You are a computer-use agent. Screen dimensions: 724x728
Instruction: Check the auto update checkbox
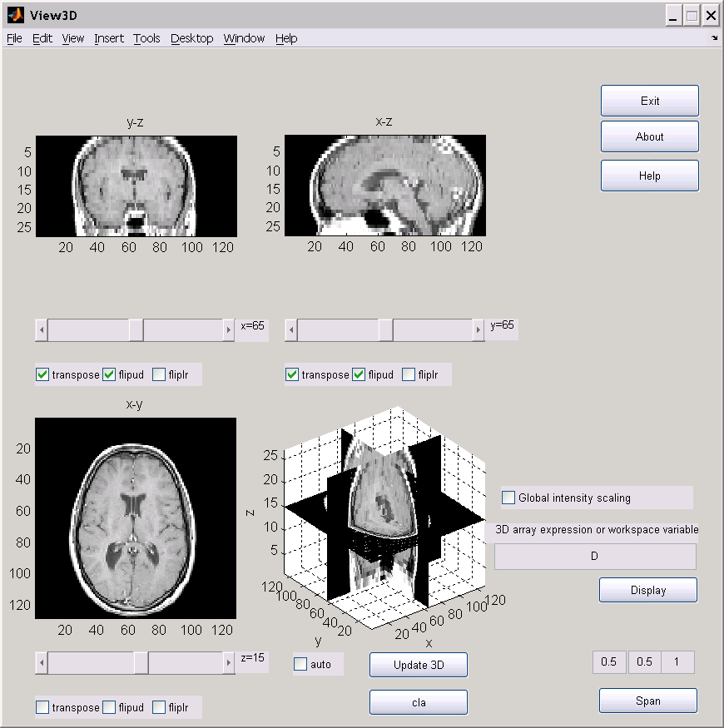click(300, 664)
